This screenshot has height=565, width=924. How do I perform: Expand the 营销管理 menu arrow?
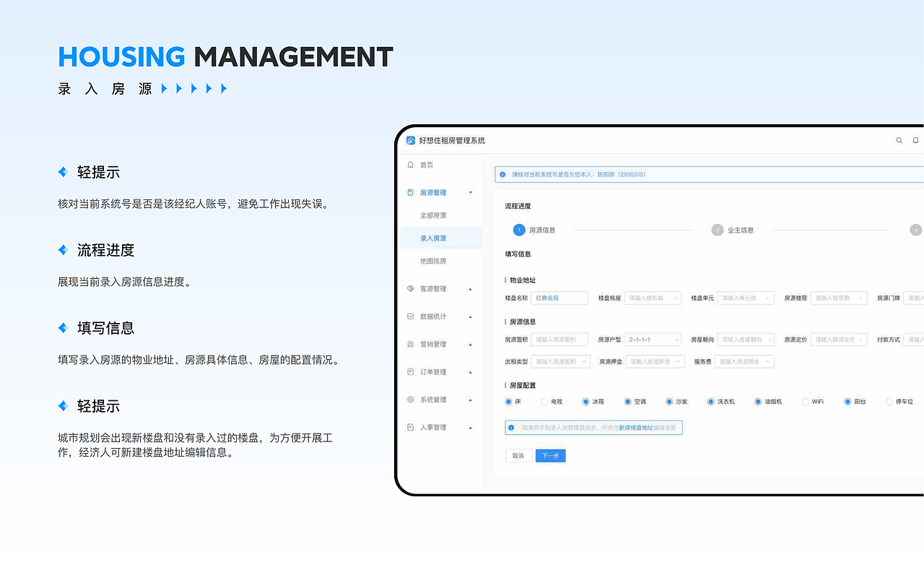471,345
